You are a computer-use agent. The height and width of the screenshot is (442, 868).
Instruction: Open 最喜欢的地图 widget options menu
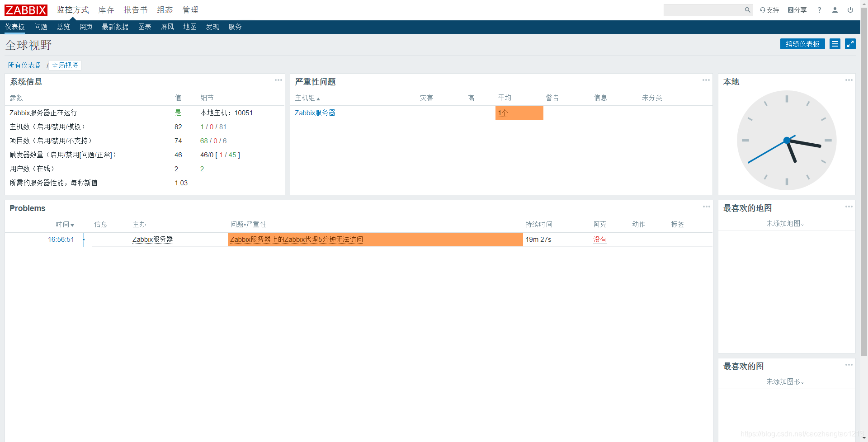(849, 207)
